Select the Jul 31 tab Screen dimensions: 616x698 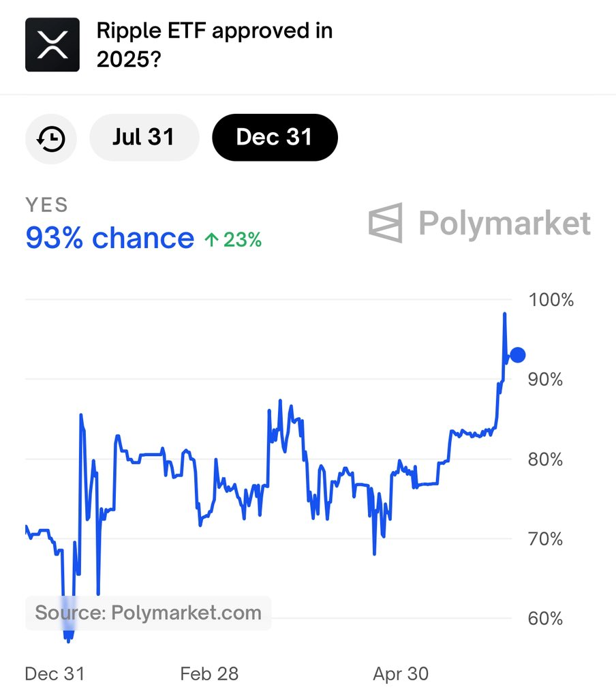144,137
